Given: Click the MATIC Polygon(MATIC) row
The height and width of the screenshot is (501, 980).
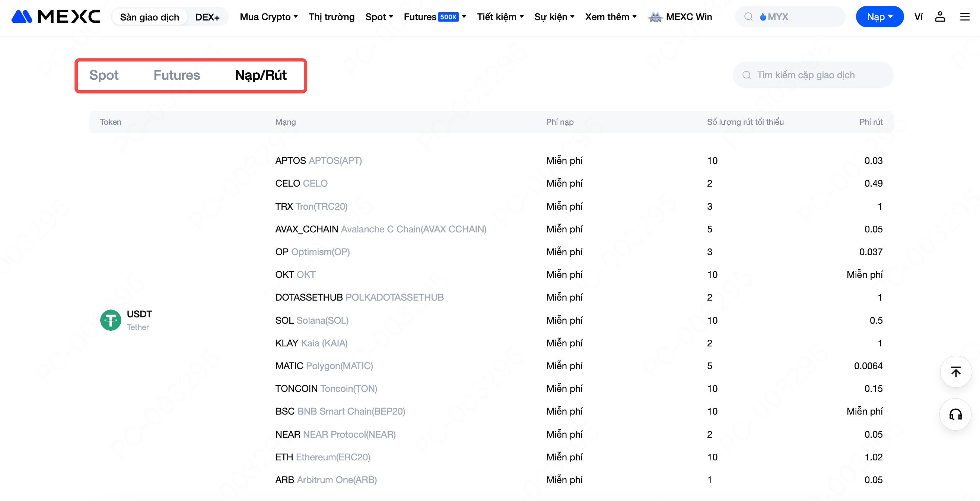Looking at the screenshot, I should click(579, 366).
